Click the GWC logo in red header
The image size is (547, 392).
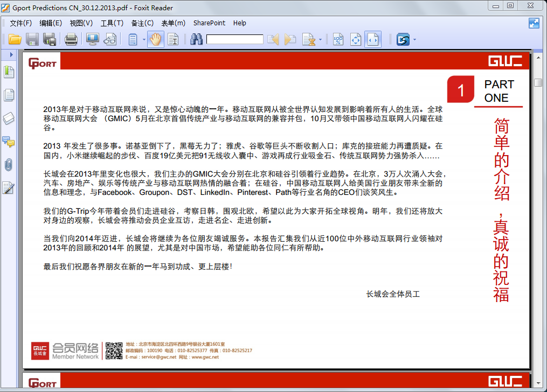click(505, 61)
